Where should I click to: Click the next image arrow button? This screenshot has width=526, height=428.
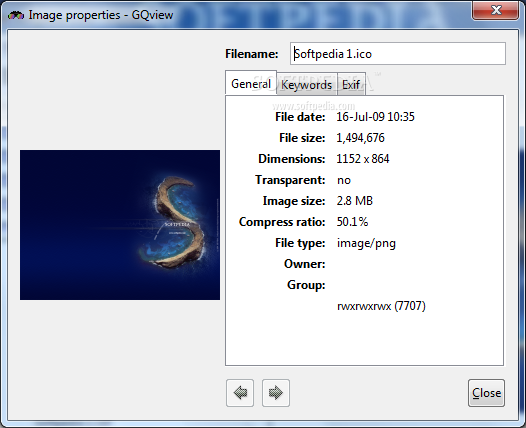276,393
